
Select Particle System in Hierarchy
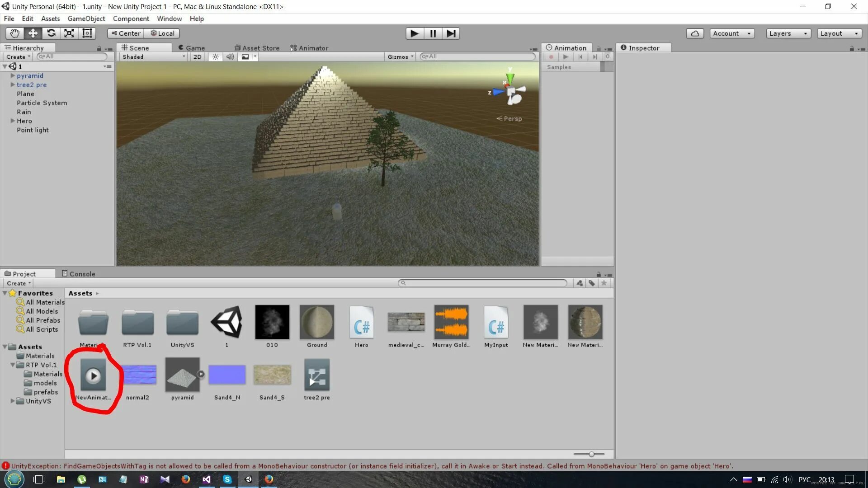(x=42, y=103)
